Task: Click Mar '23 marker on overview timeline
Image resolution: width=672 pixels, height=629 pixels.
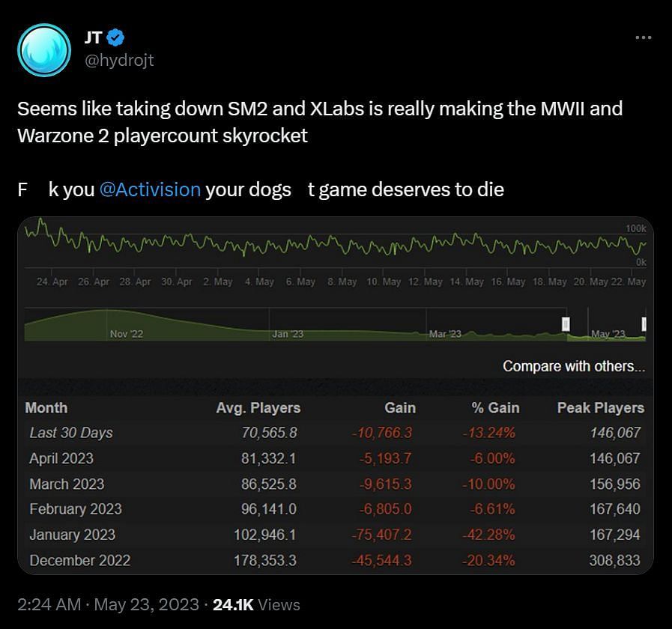Action: coord(445,334)
